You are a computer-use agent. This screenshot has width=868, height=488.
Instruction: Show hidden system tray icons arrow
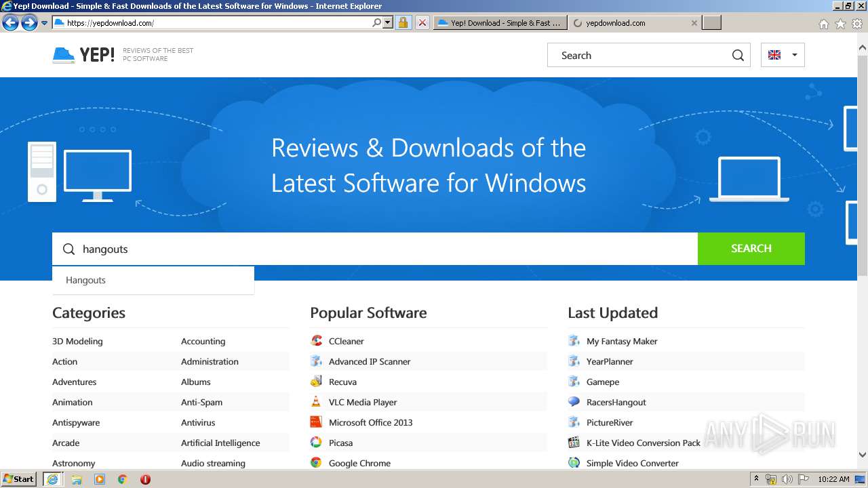pyautogui.click(x=756, y=479)
